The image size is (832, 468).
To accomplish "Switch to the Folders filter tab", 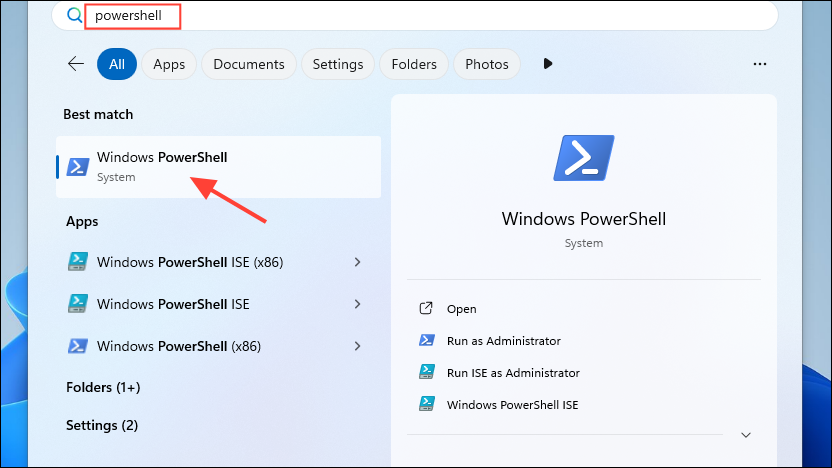I will click(x=414, y=64).
